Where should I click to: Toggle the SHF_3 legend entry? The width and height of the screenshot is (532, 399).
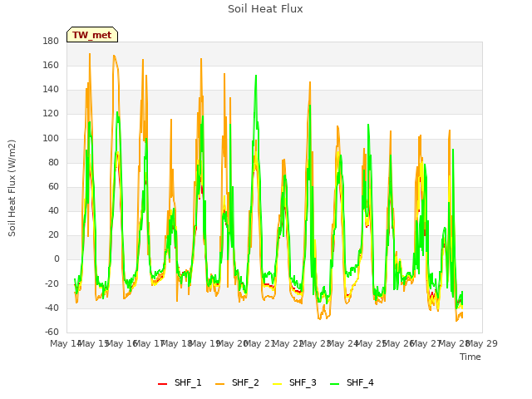pos(294,382)
